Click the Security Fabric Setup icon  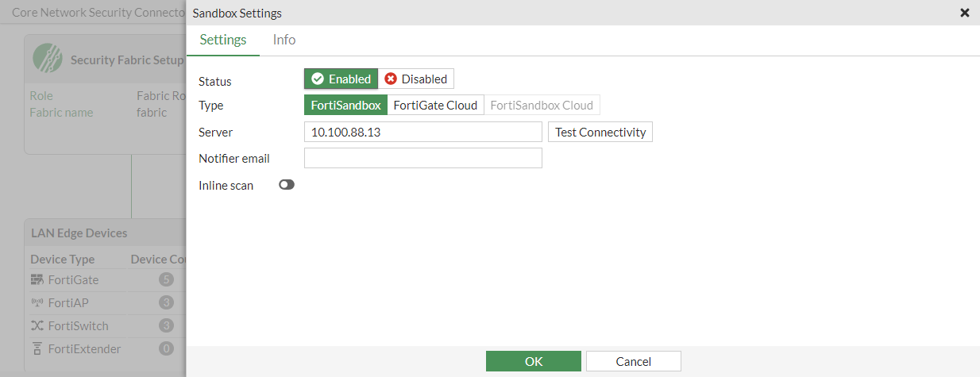coord(48,58)
